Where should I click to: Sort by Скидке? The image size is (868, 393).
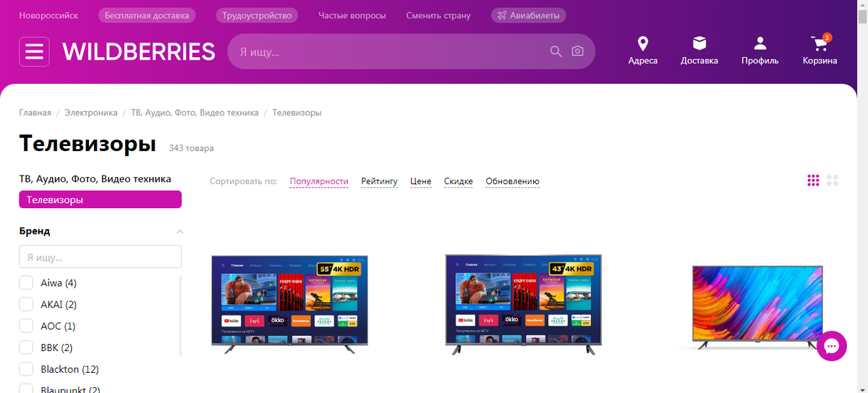tap(459, 181)
